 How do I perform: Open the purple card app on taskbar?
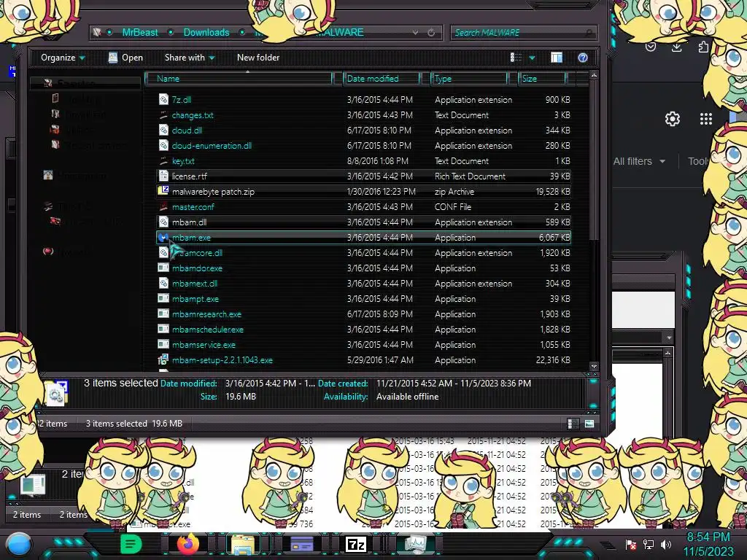pyautogui.click(x=301, y=544)
